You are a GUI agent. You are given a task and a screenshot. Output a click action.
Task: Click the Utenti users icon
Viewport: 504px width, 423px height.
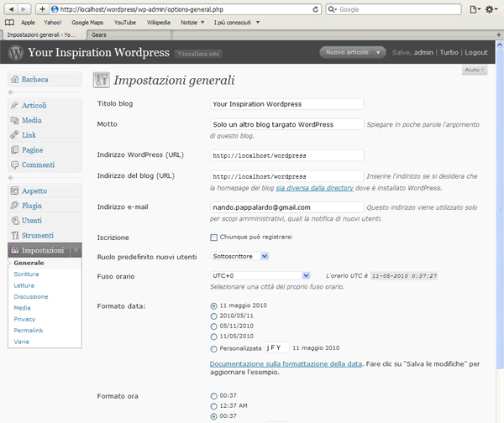coord(15,221)
